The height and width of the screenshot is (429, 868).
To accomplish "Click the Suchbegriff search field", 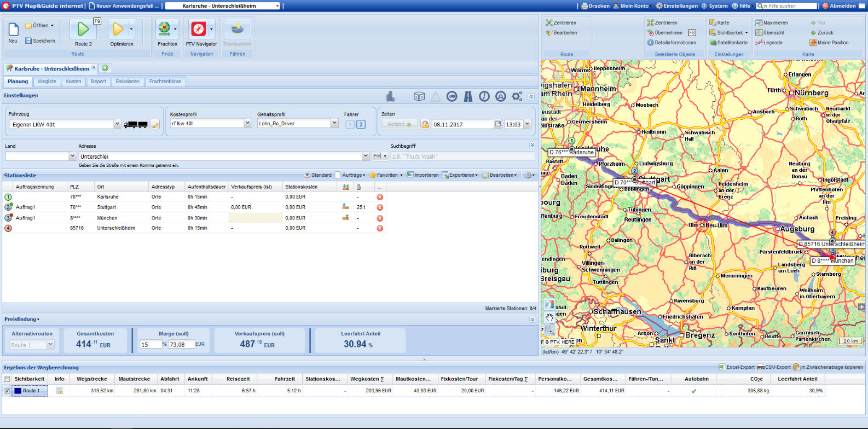I will tap(462, 156).
